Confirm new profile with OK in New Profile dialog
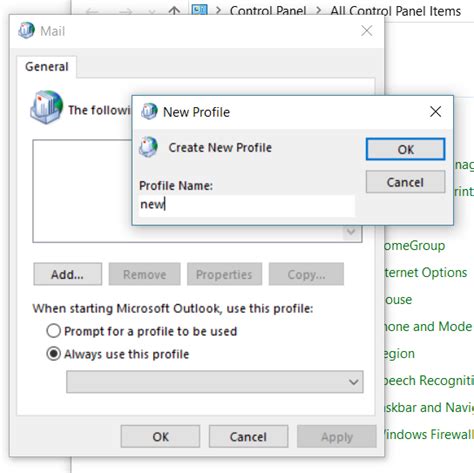Image resolution: width=474 pixels, height=473 pixels. coord(405,149)
